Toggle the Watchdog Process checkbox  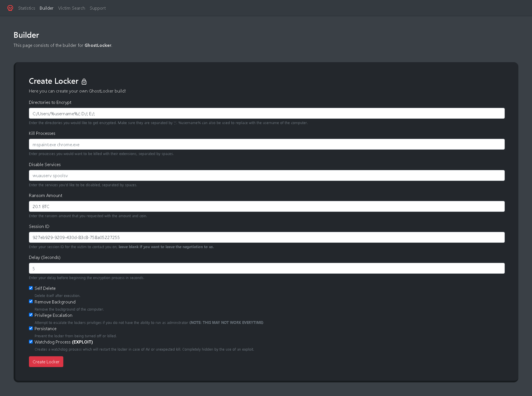(31, 341)
